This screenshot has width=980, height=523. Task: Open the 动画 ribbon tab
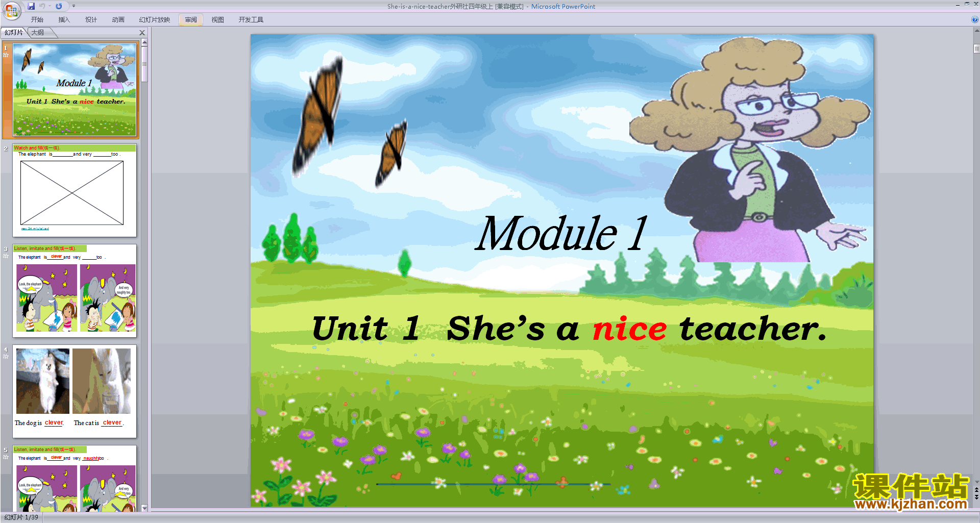click(118, 19)
